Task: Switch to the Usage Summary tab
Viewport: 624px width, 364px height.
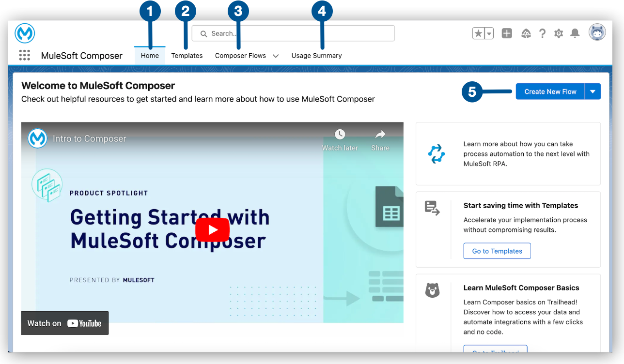Action: (x=316, y=55)
